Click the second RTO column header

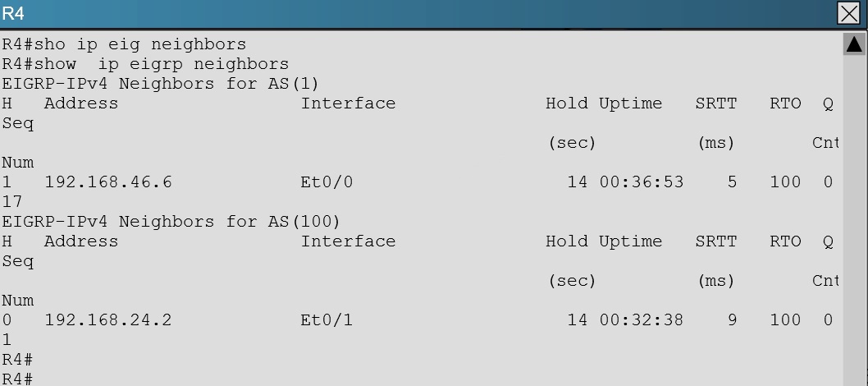click(x=785, y=241)
